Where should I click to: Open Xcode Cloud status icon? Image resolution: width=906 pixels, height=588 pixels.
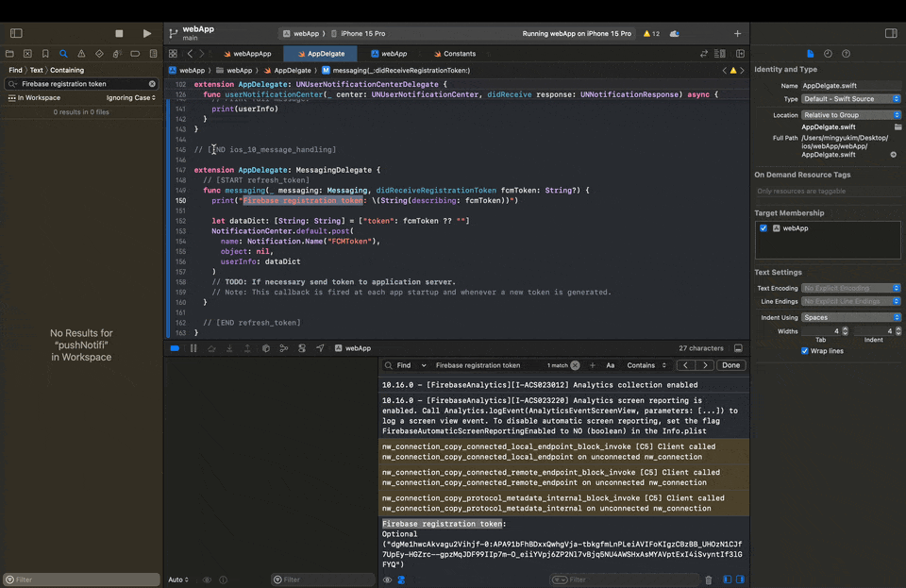[x=674, y=33]
